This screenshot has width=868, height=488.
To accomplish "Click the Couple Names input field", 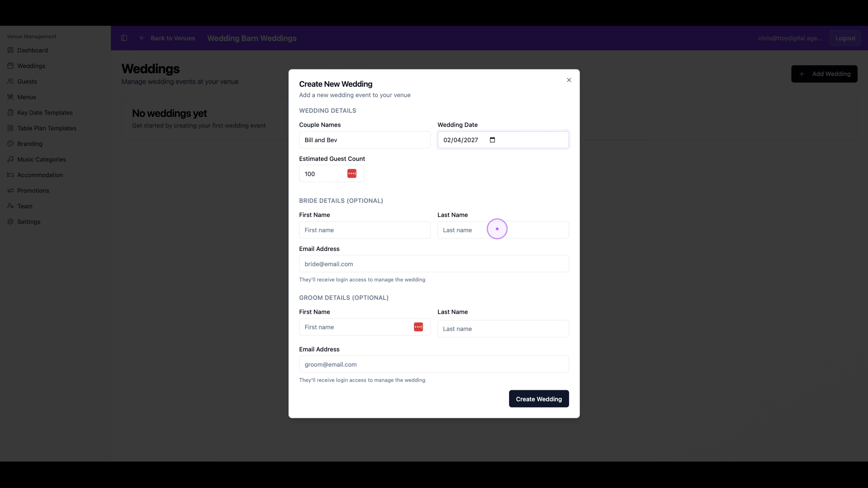I will (x=365, y=140).
